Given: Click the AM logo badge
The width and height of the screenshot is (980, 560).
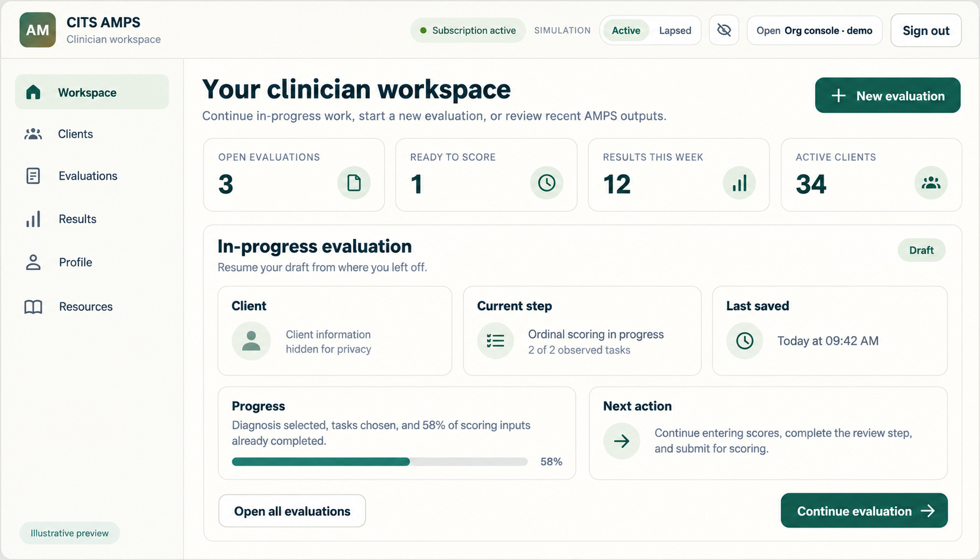Looking at the screenshot, I should pyautogui.click(x=38, y=30).
